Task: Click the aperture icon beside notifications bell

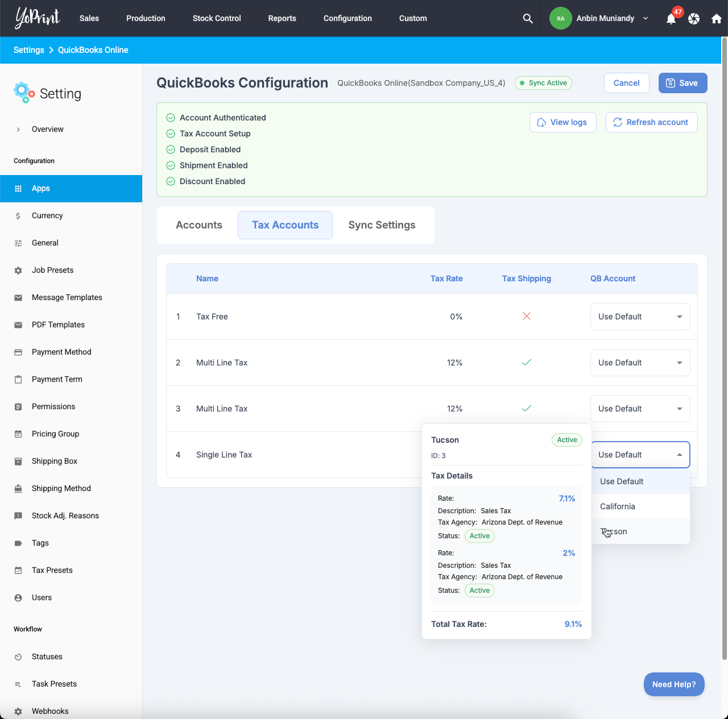Action: (x=694, y=19)
